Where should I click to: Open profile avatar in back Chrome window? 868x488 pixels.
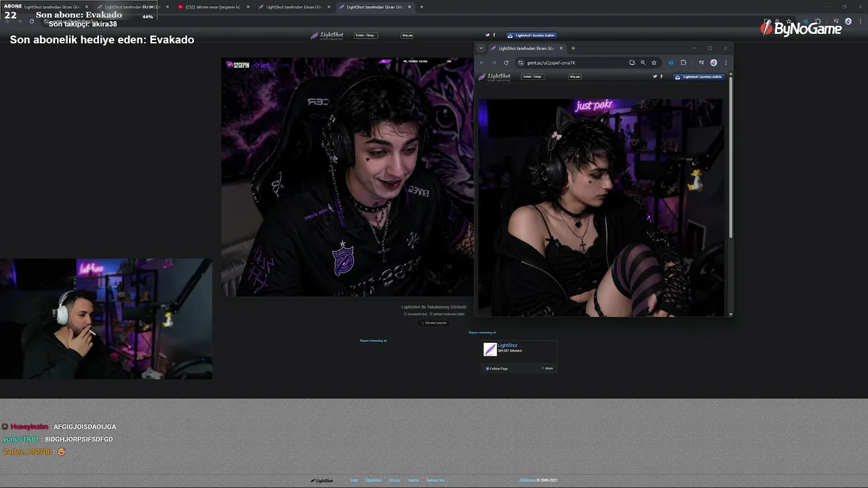pos(848,22)
